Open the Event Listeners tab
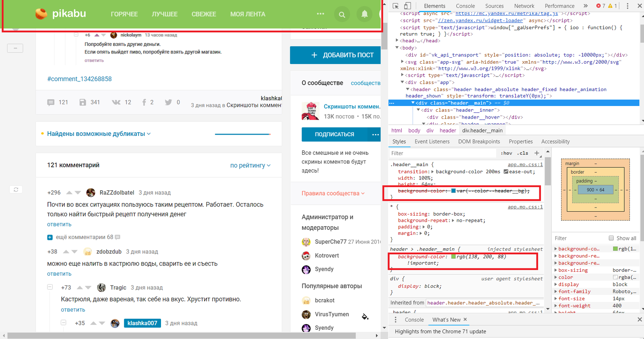This screenshot has height=339, width=644. [432, 141]
